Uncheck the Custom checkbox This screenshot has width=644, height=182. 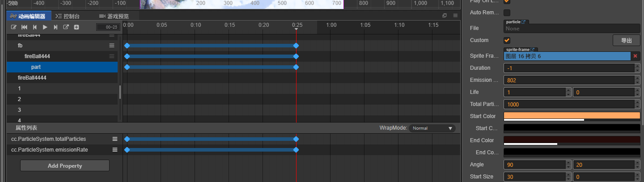point(507,40)
